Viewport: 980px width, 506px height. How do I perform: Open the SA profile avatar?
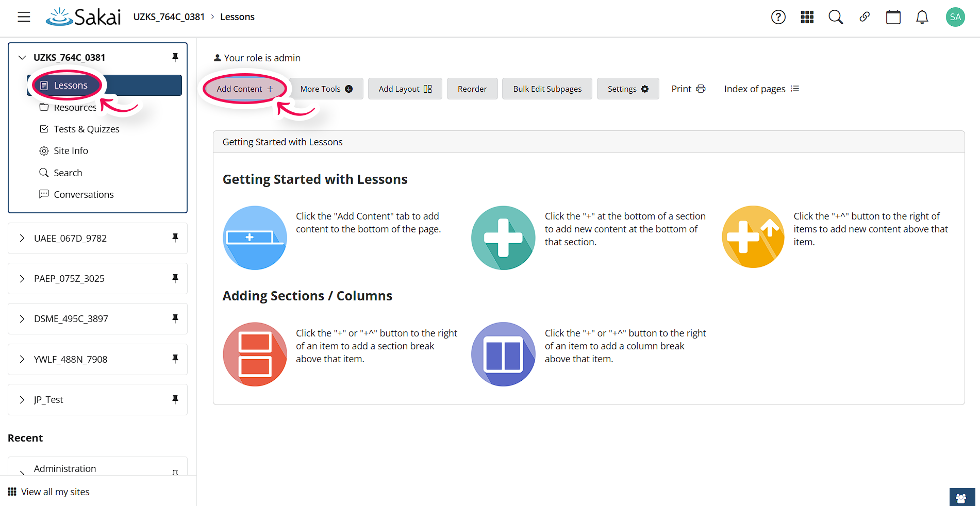coord(955,16)
